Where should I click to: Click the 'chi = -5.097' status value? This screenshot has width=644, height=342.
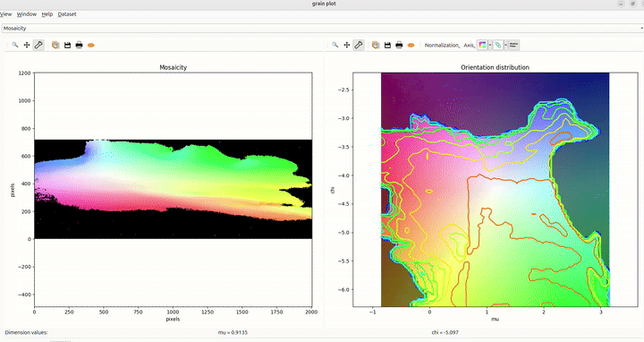pos(445,332)
